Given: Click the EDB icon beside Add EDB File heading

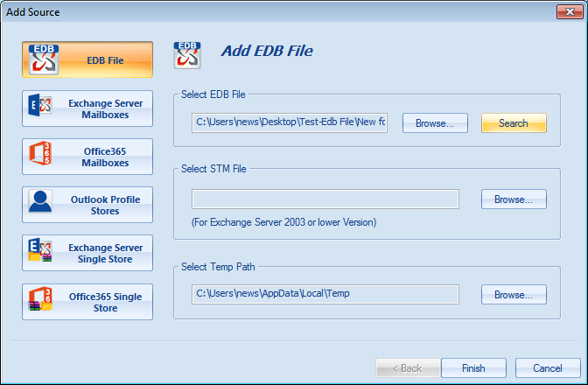Looking at the screenshot, I should click(x=187, y=55).
